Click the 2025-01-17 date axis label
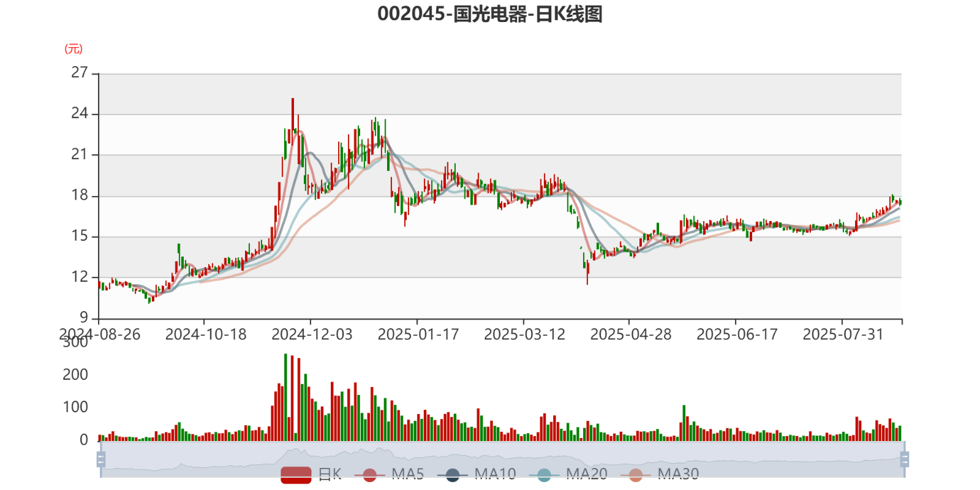980x490 pixels. tap(418, 334)
